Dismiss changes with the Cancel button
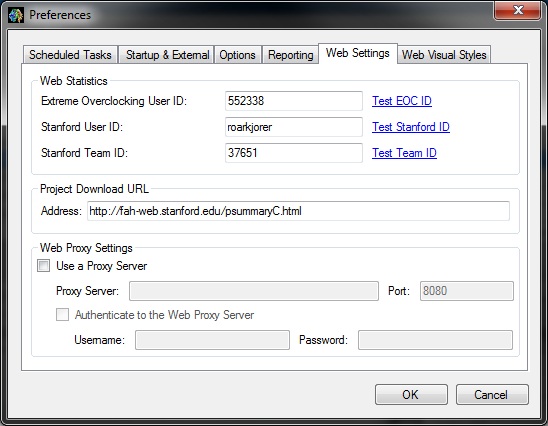The image size is (548, 426). click(492, 395)
